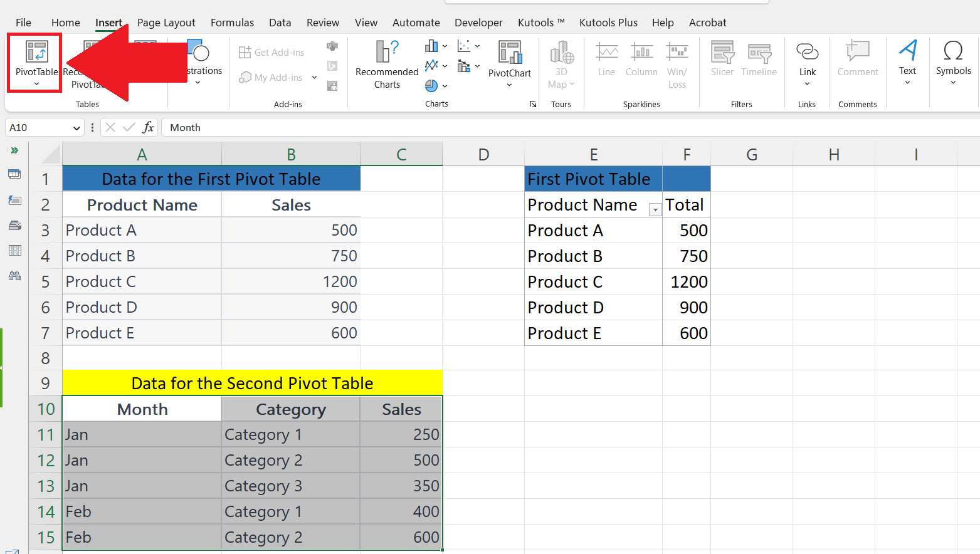
Task: Insert a Slicer
Action: [x=722, y=60]
